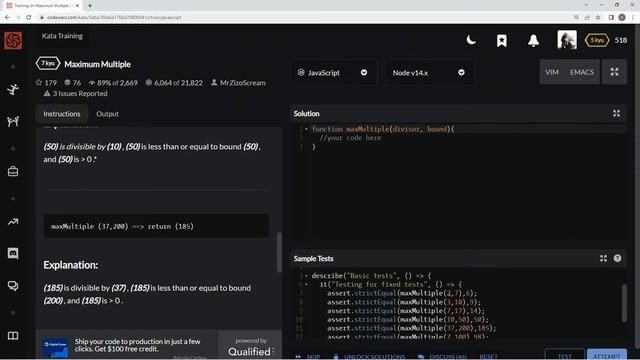Click the bookmark star icon in header
Image resolution: width=640 pixels, height=360 pixels.
[x=502, y=40]
